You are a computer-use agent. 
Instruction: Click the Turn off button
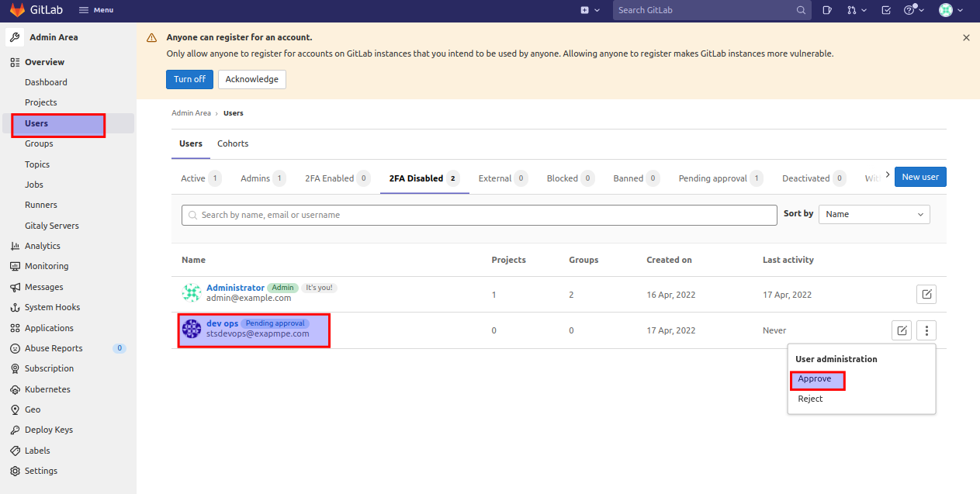coord(189,79)
